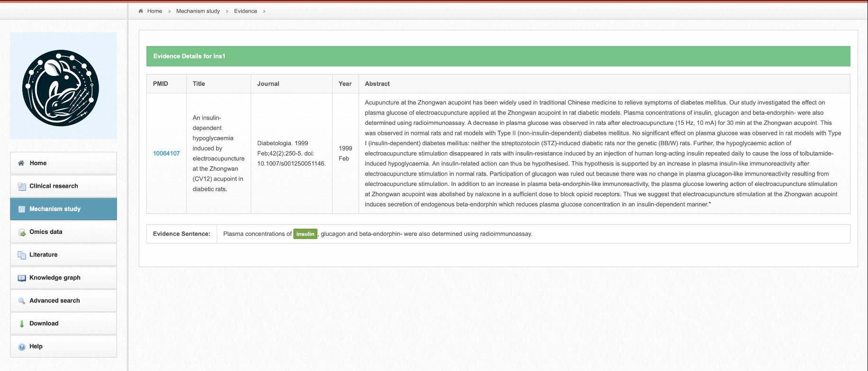This screenshot has width=868, height=371.
Task: Click the Help question mark icon
Action: [x=22, y=347]
